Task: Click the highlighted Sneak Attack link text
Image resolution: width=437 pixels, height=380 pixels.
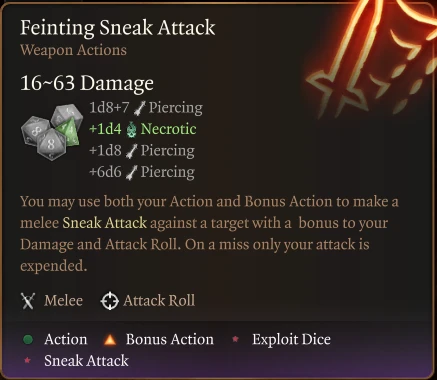Action: click(105, 223)
